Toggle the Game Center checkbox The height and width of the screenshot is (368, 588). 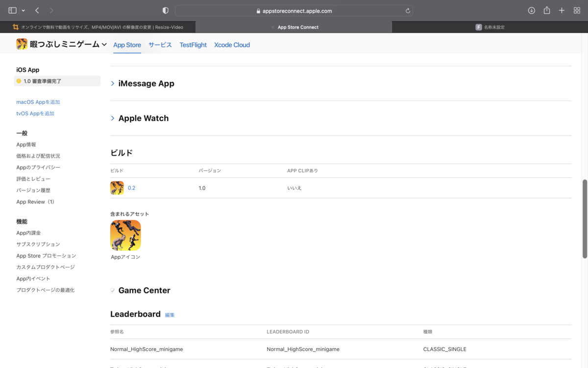pos(113,290)
